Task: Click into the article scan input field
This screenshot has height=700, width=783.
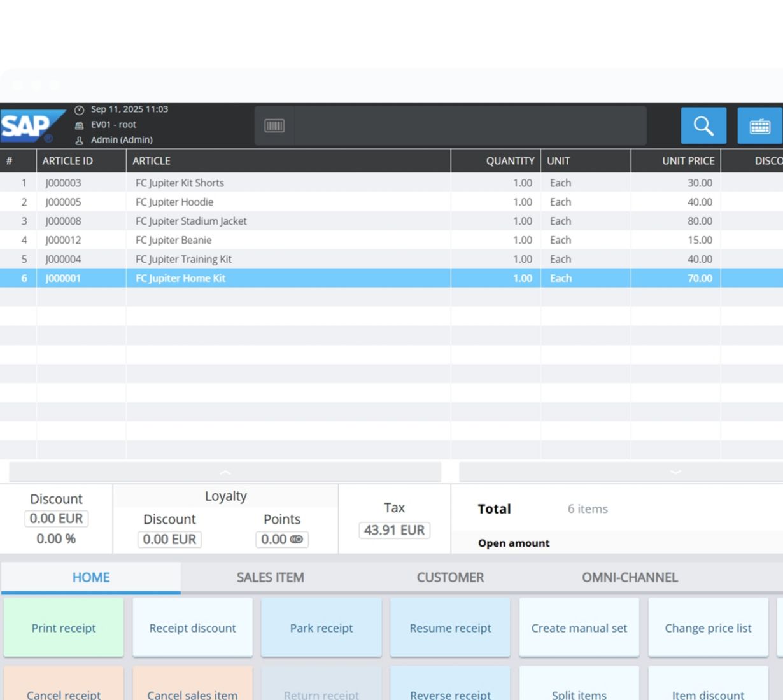Action: [470, 125]
